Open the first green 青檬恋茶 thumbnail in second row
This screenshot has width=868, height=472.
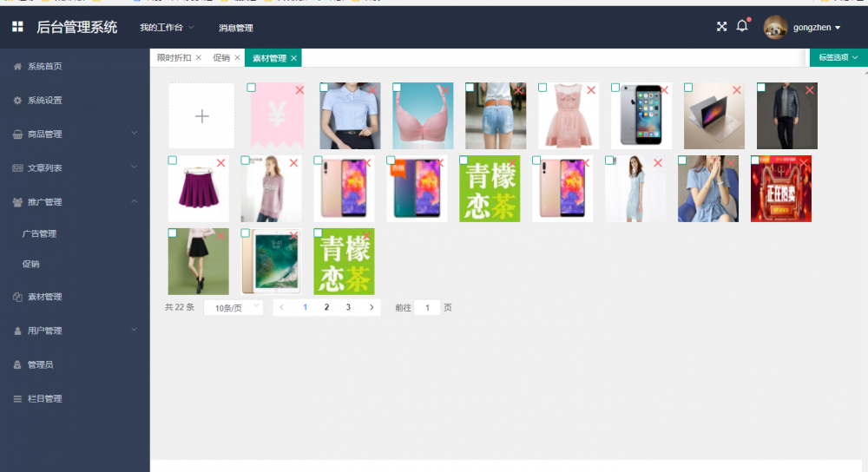point(490,188)
